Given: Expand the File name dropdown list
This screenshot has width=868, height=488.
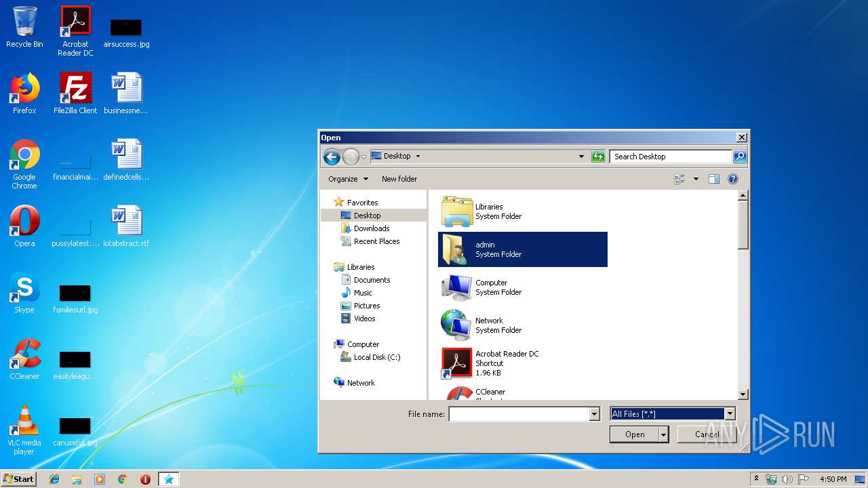Looking at the screenshot, I should (595, 414).
